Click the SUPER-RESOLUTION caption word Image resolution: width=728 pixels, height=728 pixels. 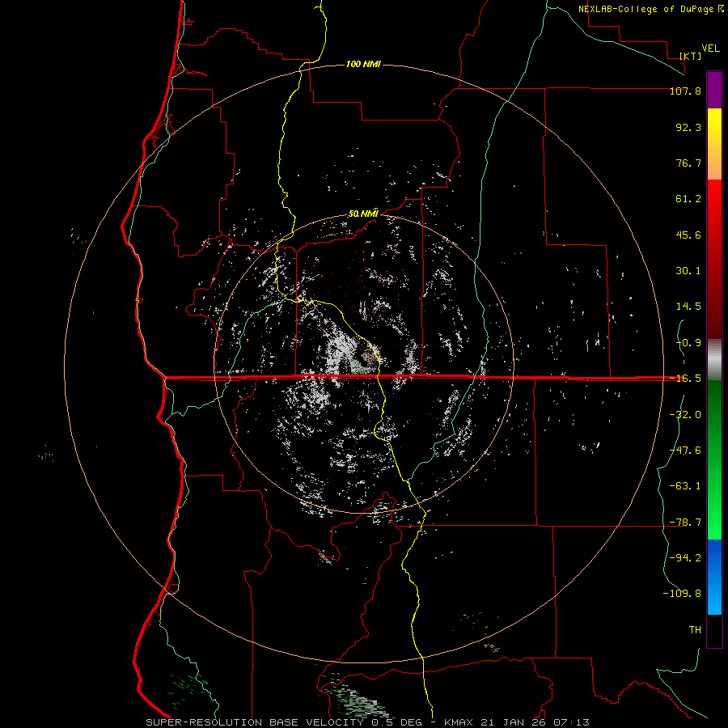(x=204, y=722)
